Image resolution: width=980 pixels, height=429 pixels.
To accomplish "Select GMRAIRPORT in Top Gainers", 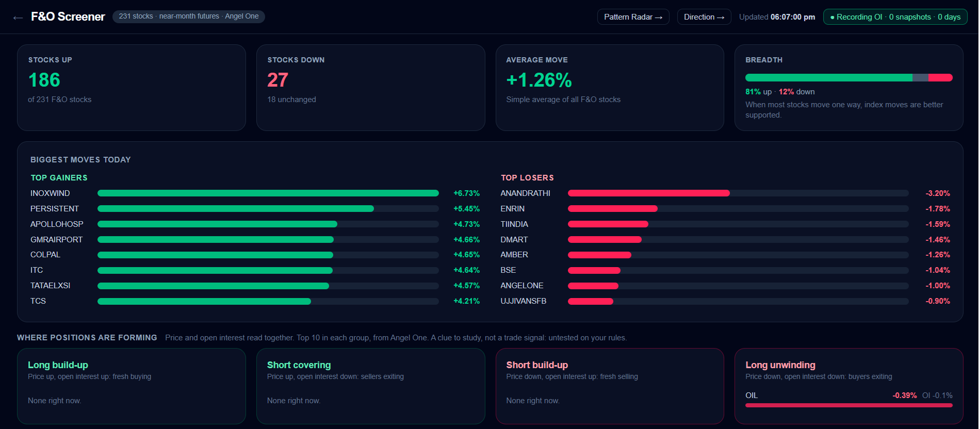I will click(x=56, y=240).
